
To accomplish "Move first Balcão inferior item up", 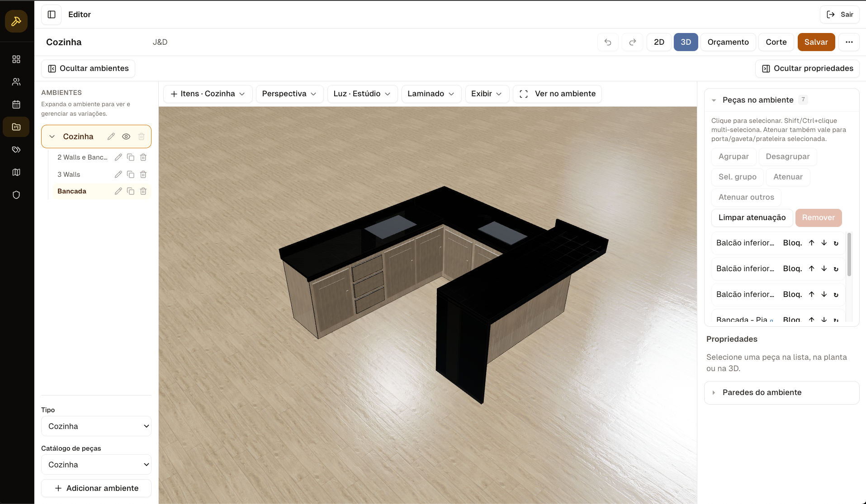I will pyautogui.click(x=812, y=243).
